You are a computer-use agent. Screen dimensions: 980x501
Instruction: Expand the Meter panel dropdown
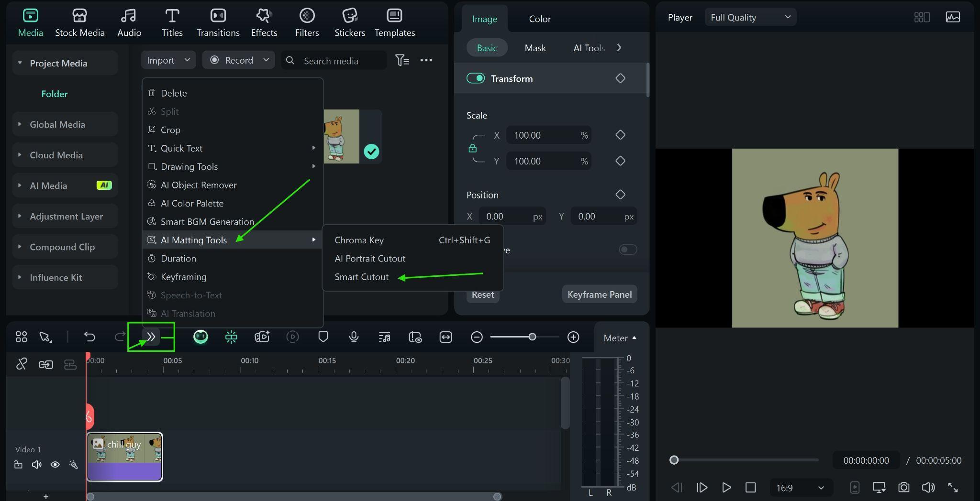click(620, 338)
